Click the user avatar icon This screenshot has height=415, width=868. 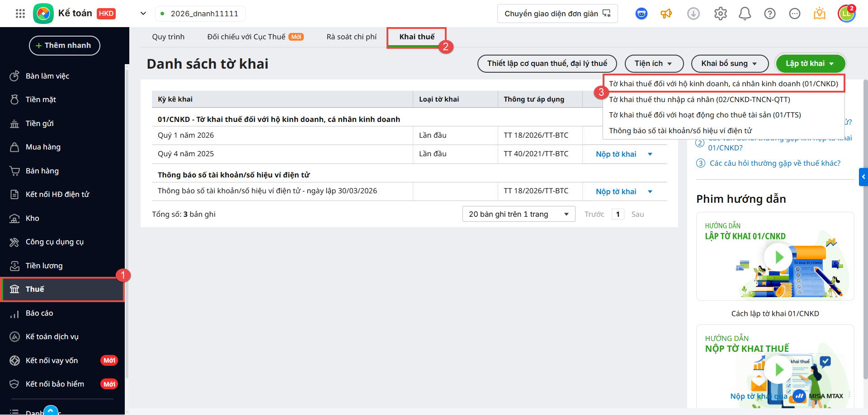click(846, 14)
